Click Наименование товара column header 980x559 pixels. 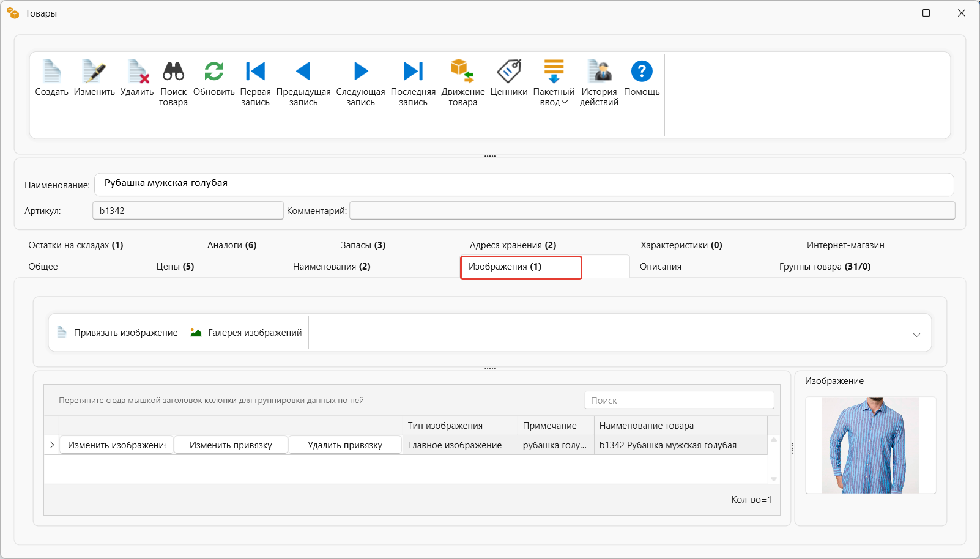pos(681,426)
